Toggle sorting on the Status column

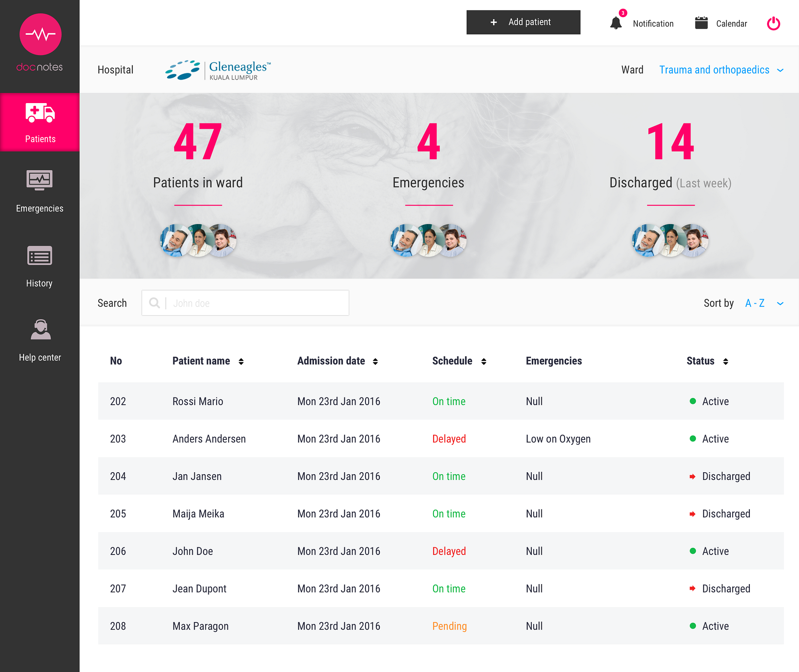coord(725,361)
